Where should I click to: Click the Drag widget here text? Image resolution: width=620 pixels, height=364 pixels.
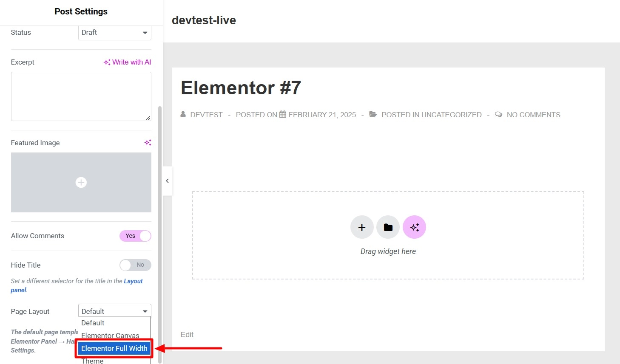pos(388,251)
